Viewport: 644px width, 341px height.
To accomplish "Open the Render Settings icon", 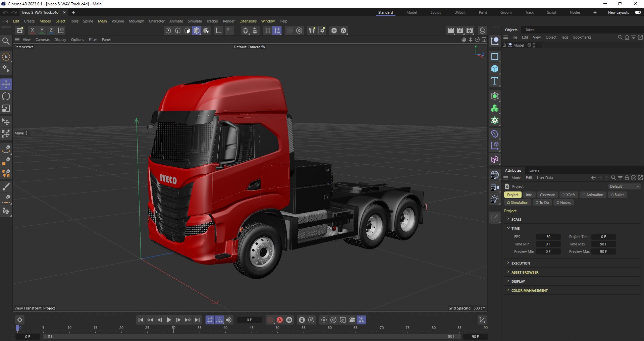I will coord(470,31).
